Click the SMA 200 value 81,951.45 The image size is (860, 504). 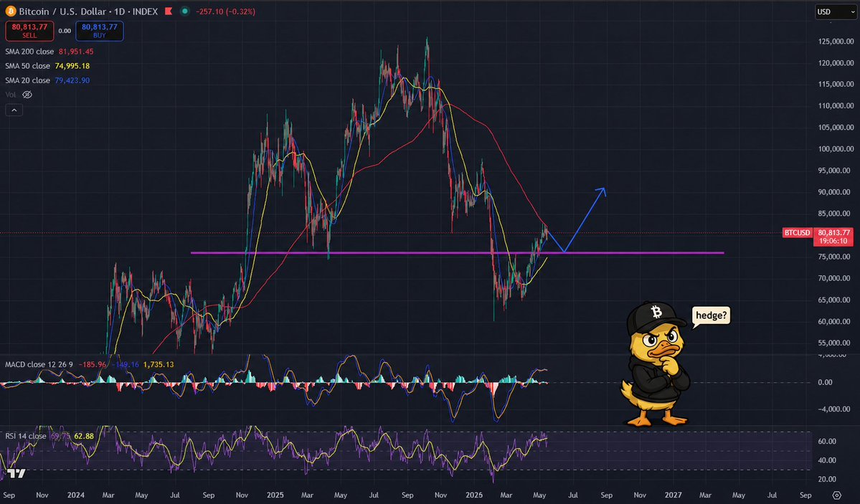tap(76, 52)
